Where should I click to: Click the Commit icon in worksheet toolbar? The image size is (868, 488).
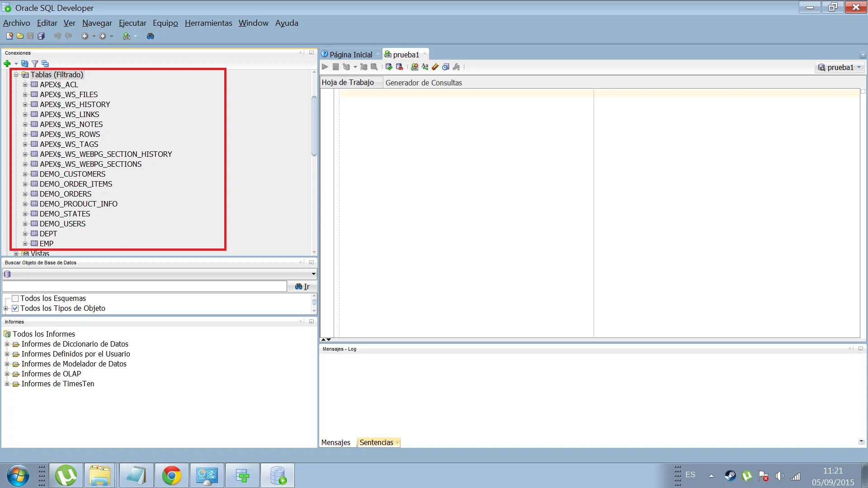tap(389, 67)
